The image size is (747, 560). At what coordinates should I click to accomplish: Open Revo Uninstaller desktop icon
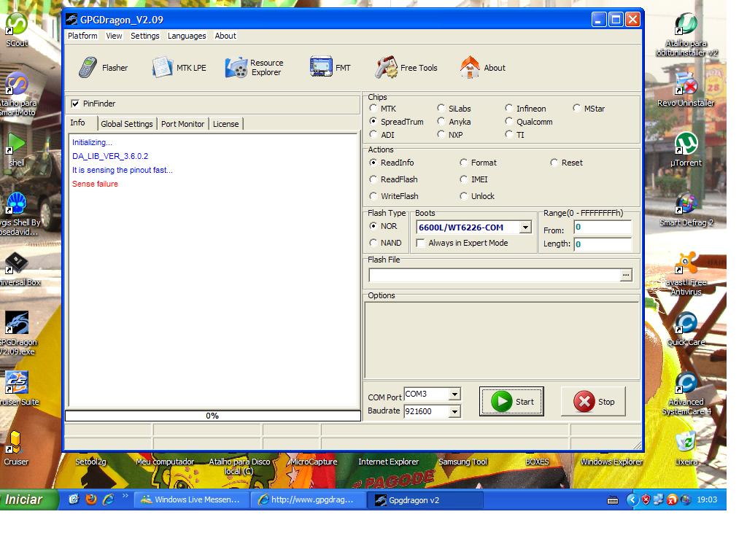pyautogui.click(x=686, y=90)
